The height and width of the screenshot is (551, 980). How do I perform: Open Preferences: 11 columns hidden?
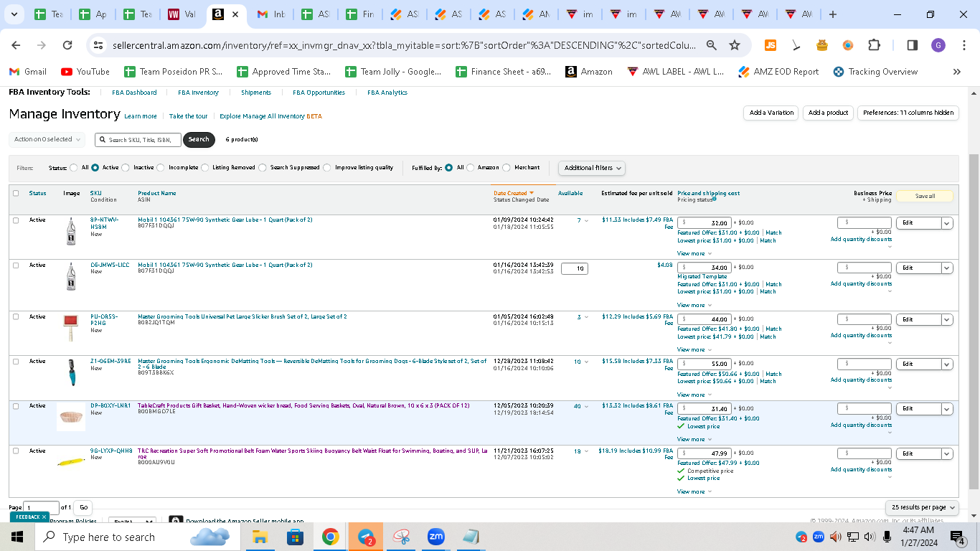[908, 113]
